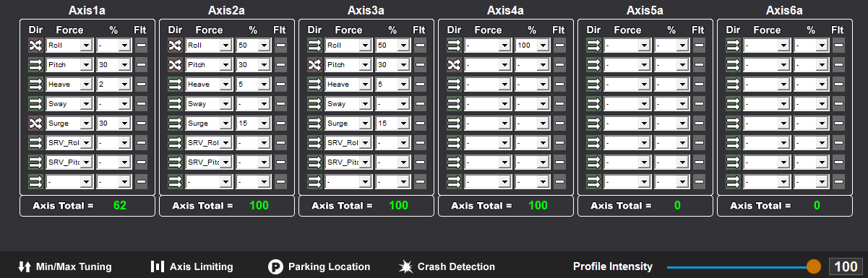Toggle direction icon for Axis3a Pitch row
The height and width of the screenshot is (278, 868).
[314, 64]
